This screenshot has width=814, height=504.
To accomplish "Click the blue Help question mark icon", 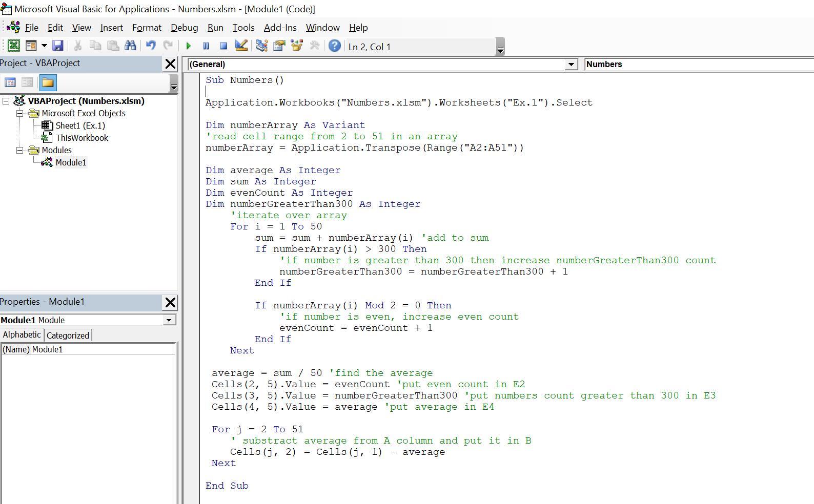I will point(334,46).
